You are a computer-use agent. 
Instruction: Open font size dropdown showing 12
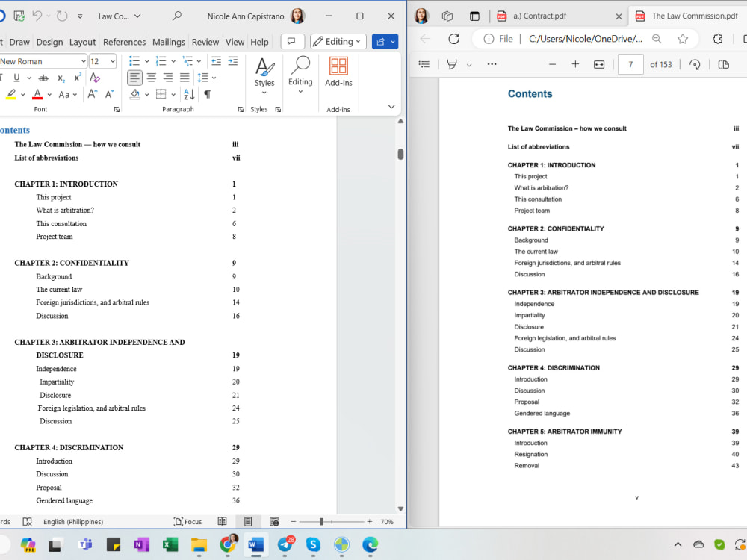click(x=113, y=61)
